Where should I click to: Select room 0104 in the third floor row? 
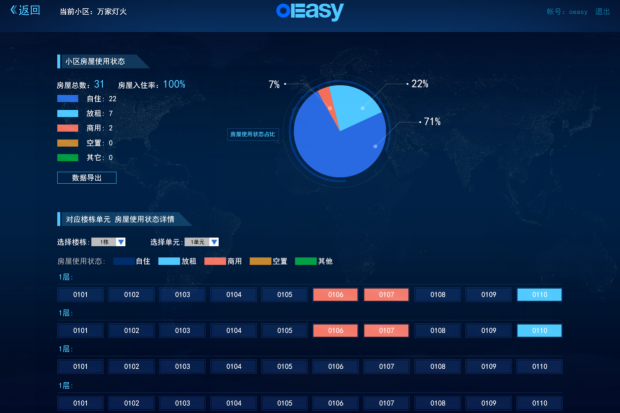(234, 367)
